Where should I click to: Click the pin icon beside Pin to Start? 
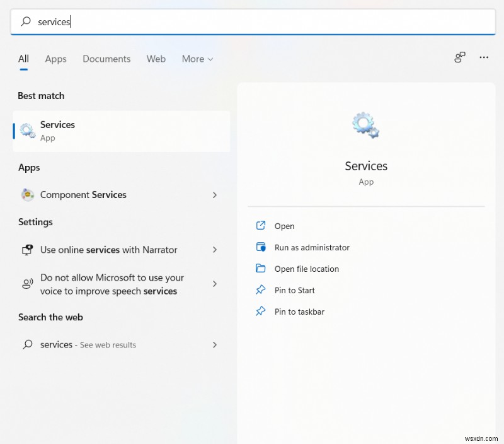click(261, 290)
